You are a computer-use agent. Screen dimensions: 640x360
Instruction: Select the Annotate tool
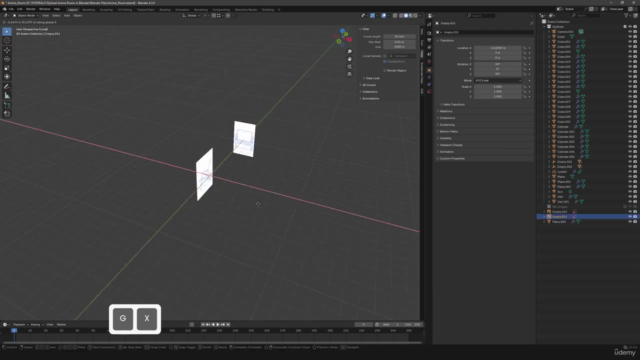[7, 87]
